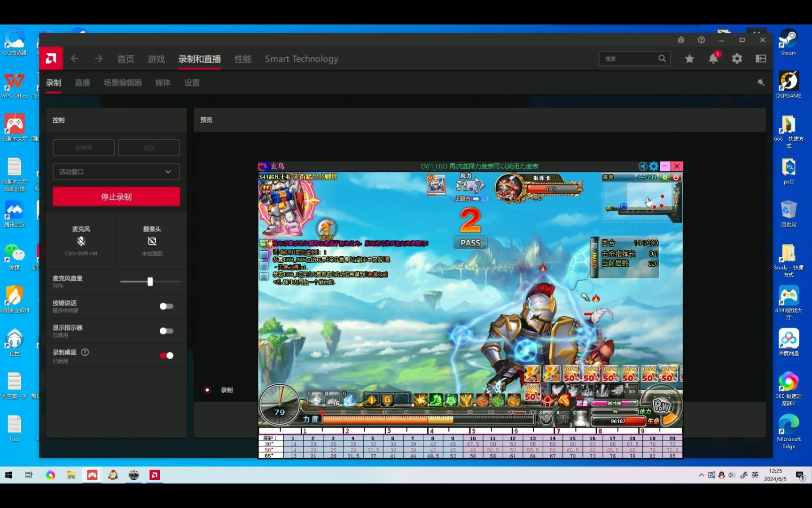This screenshot has width=812, height=508.
Task: Expand the 活动窗口 dropdown
Action: coord(116,172)
